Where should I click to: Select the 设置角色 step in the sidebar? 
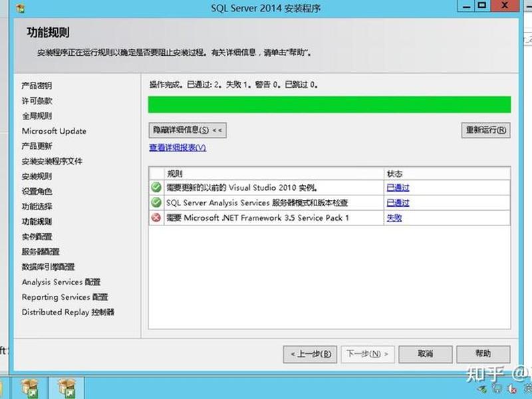37,192
